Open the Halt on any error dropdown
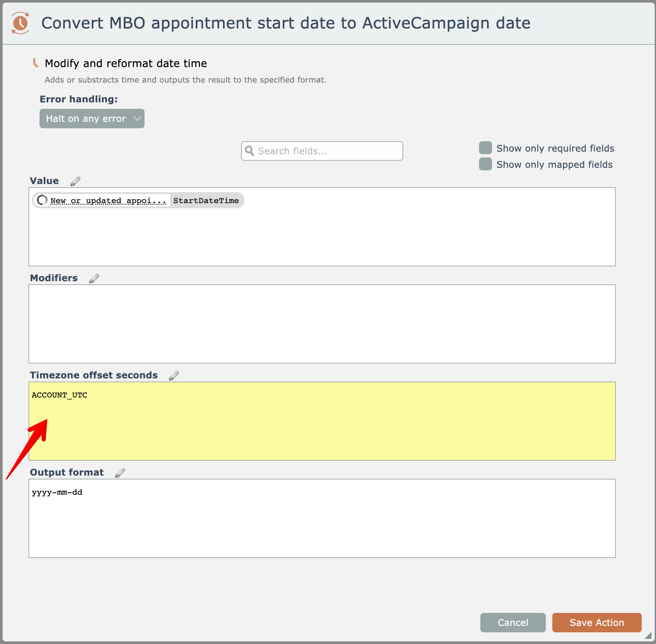Screen dimensions: 656x644 92,119
